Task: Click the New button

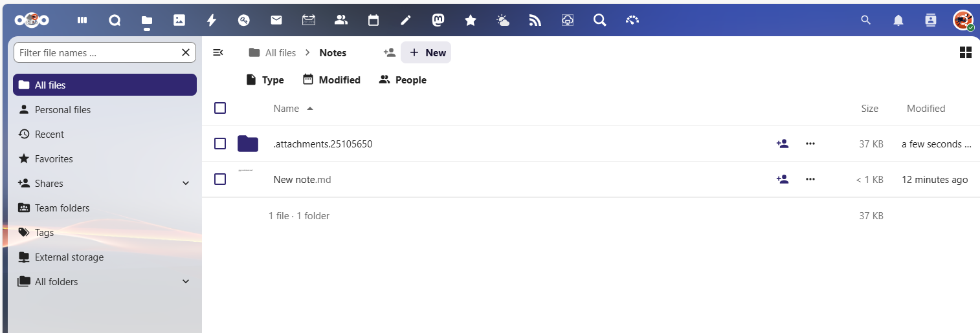Action: pyautogui.click(x=427, y=52)
